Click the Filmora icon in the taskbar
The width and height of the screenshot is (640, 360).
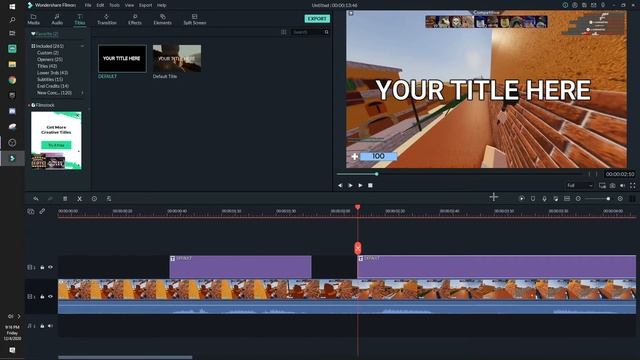[x=12, y=158]
